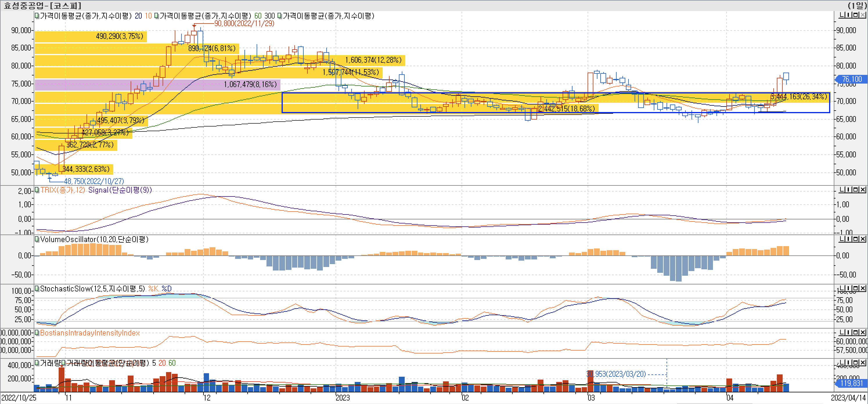868x404 pixels.
Task: Toggle the first 가격이동평균 indicator checkbox
Action: pos(37,16)
